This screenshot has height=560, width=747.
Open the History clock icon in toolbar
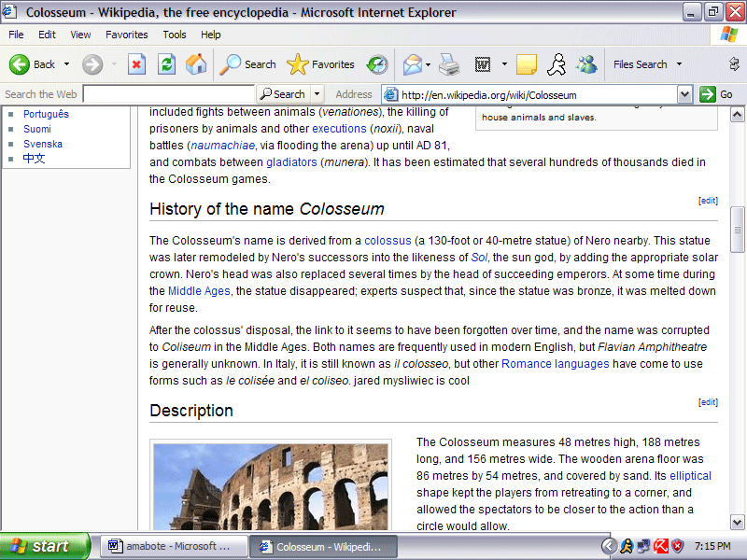coord(377,64)
